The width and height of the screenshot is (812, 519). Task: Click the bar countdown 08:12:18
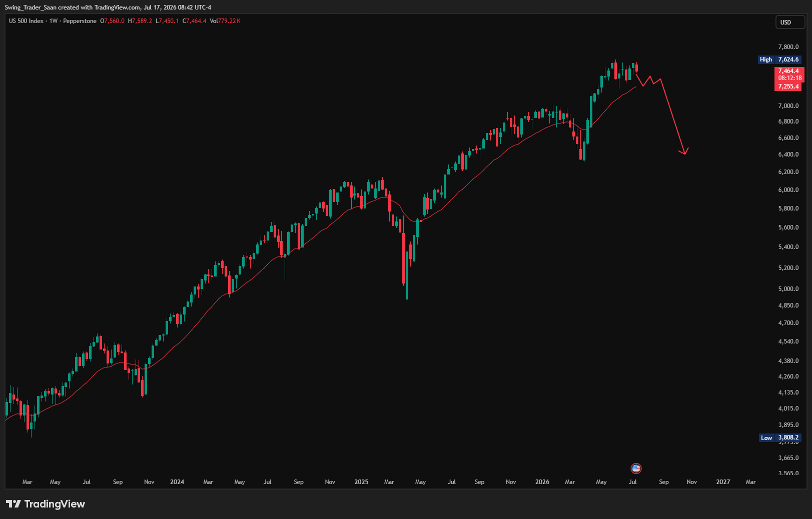[x=790, y=78]
